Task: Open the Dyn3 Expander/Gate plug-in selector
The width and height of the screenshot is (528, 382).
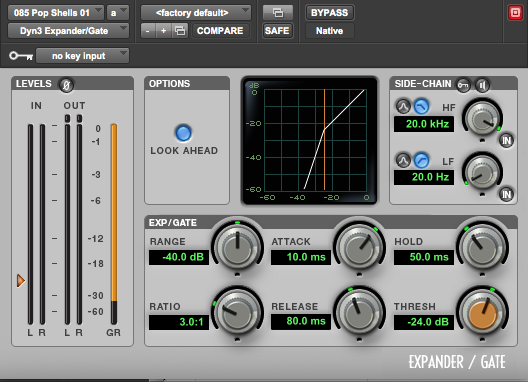Action: click(68, 31)
